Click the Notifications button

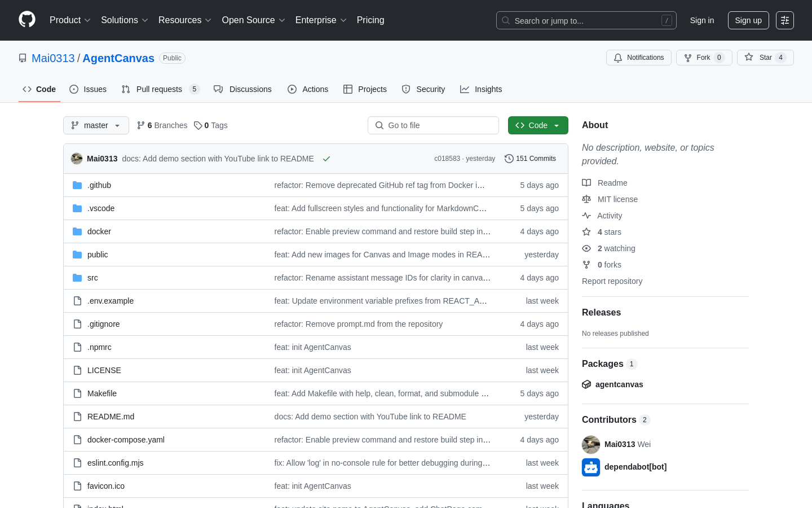click(639, 58)
